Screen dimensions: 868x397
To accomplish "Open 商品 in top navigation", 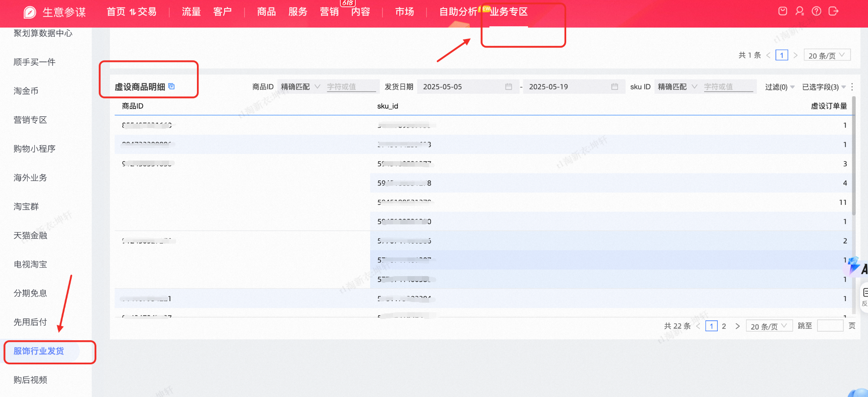I will pyautogui.click(x=267, y=12).
